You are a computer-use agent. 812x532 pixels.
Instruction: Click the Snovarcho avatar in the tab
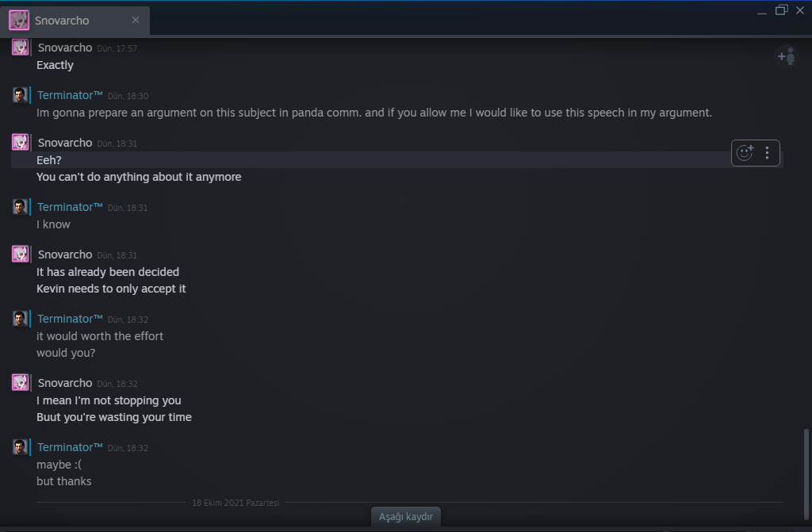[19, 21]
